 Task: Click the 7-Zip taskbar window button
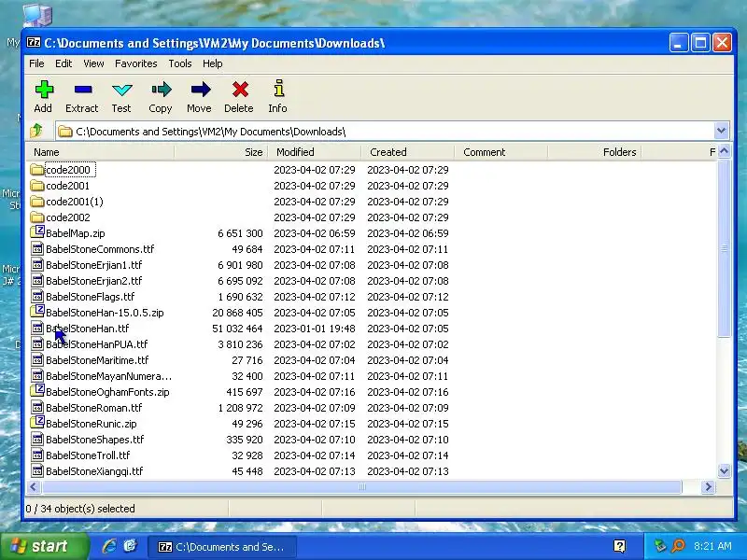222,547
